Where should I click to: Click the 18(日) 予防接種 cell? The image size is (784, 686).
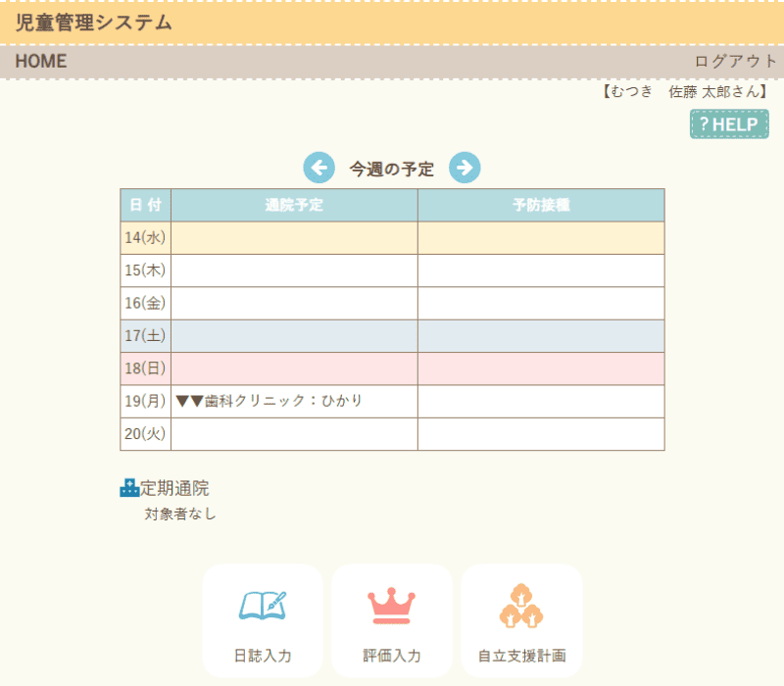coord(541,368)
